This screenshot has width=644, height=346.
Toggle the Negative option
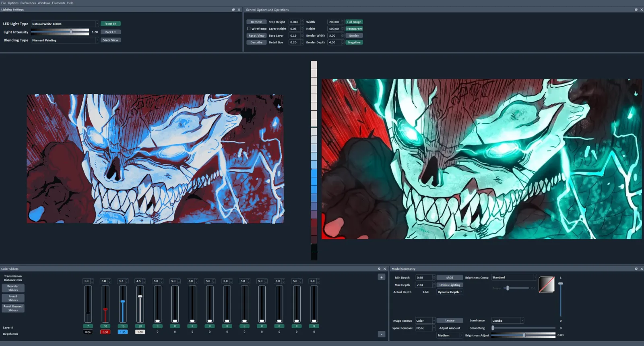pos(354,42)
